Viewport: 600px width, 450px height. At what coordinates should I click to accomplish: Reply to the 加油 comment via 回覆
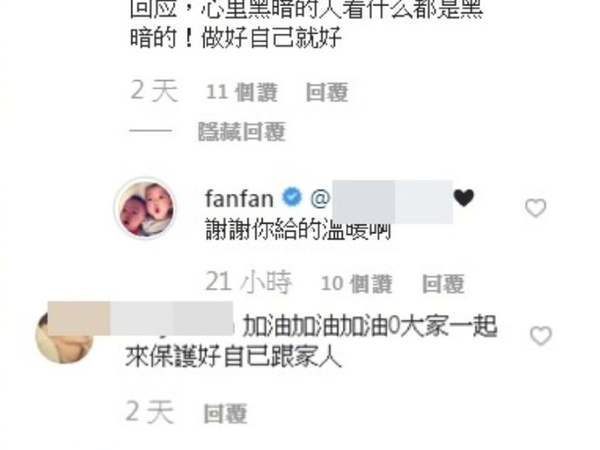(225, 414)
